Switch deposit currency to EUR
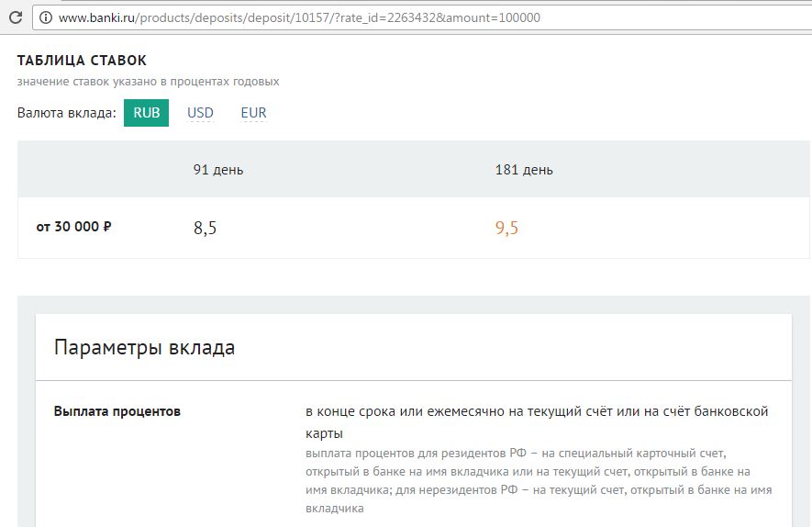The height and width of the screenshot is (527, 812). 254,112
